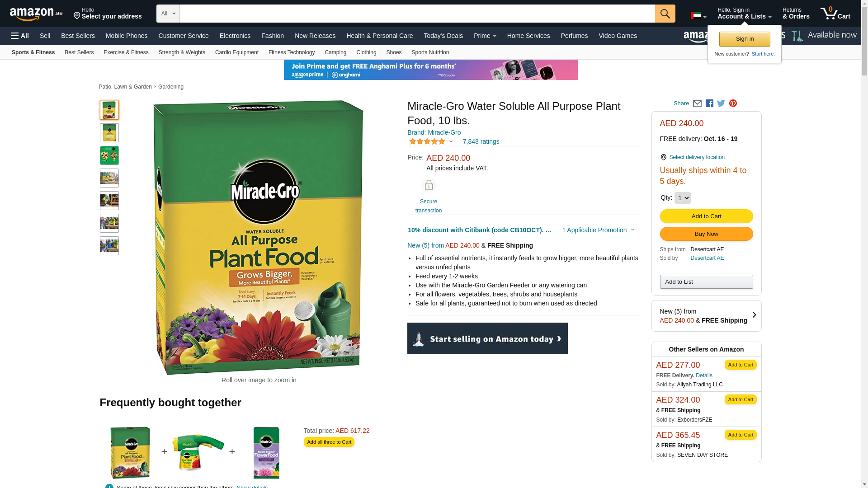Open the country flag language selector
The height and width of the screenshot is (488, 868).
(698, 16)
